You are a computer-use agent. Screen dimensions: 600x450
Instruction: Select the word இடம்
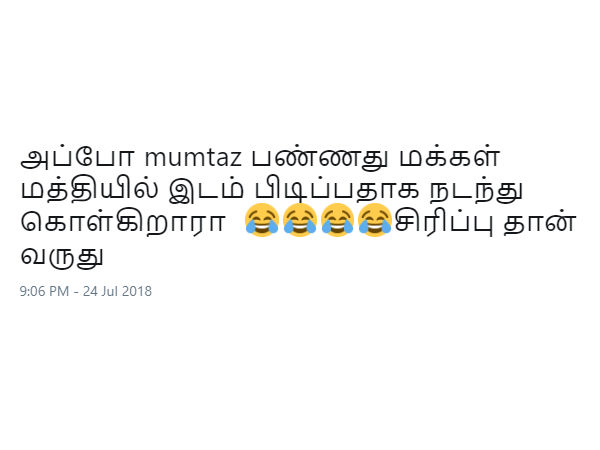206,189
